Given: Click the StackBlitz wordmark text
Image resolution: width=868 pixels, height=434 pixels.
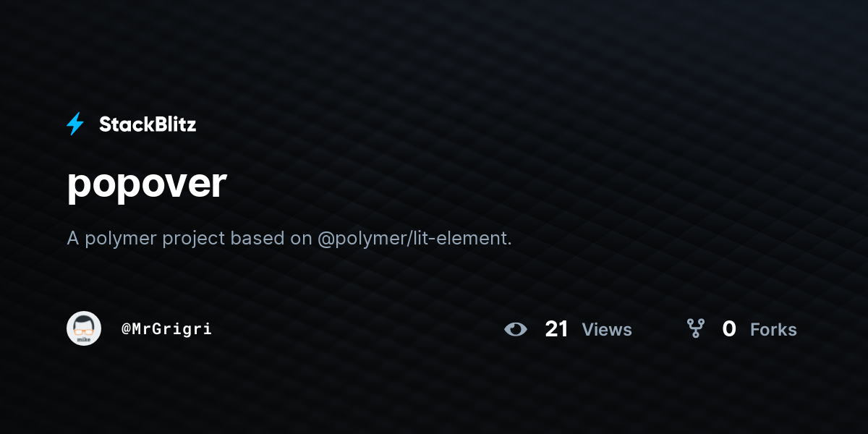Looking at the screenshot, I should (x=148, y=124).
